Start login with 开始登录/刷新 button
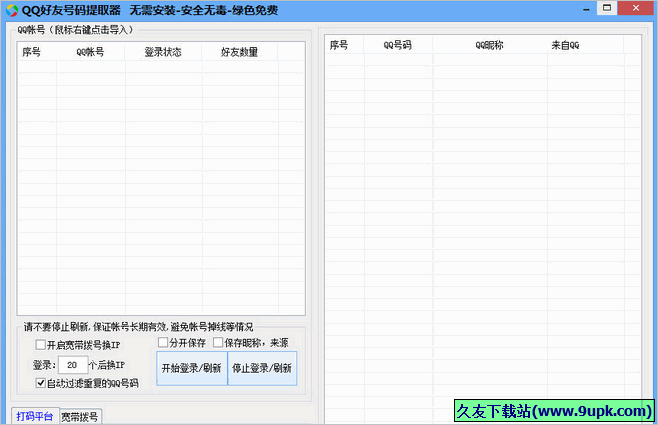The height and width of the screenshot is (425, 658). pos(192,368)
